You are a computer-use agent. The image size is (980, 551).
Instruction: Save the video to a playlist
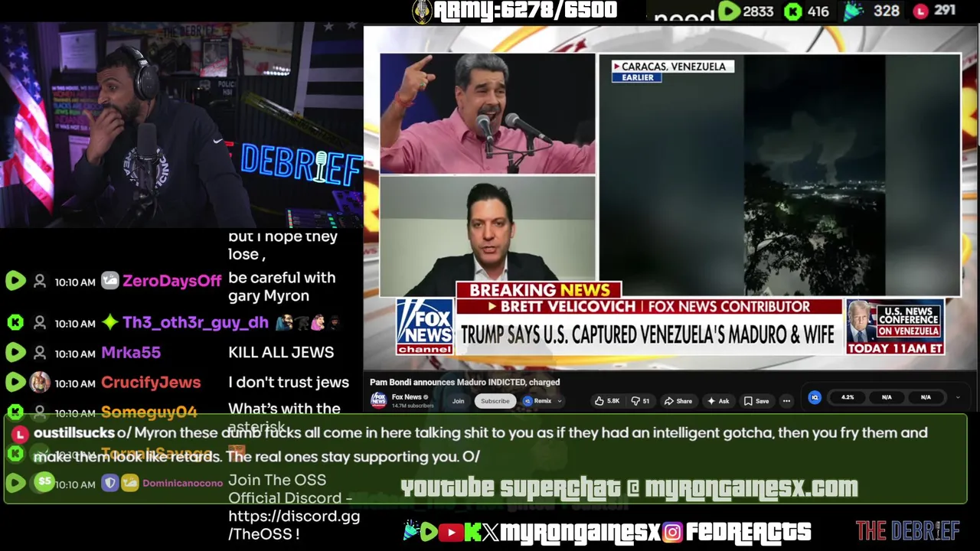756,401
